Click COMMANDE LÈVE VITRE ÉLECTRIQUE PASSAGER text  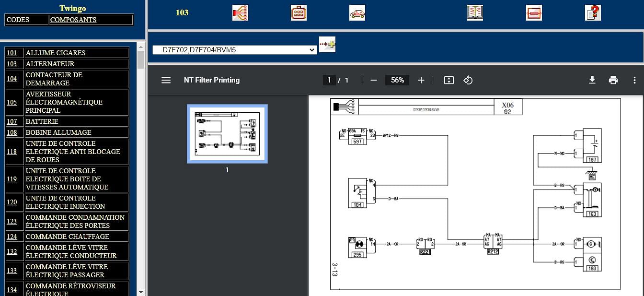coord(67,271)
